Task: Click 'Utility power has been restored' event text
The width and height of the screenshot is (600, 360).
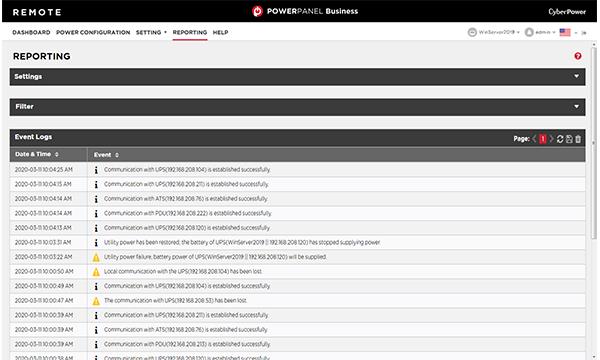Action: click(x=242, y=243)
